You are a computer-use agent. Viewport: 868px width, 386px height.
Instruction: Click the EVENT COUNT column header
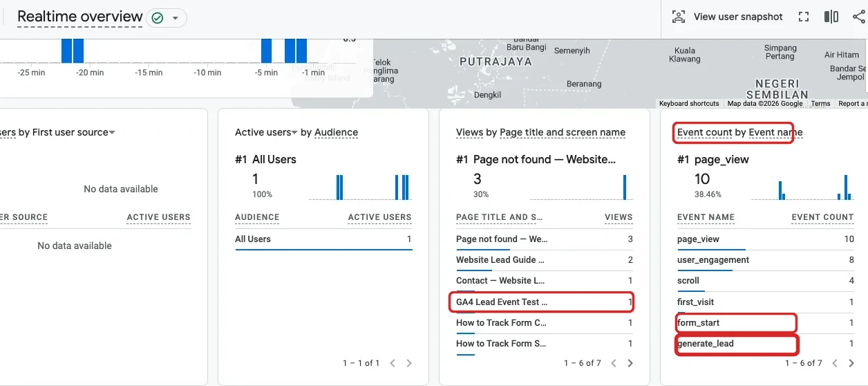coord(822,217)
